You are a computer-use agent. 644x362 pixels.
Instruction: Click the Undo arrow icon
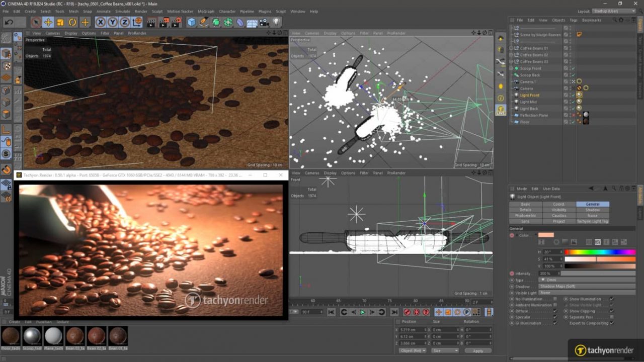[x=9, y=22]
